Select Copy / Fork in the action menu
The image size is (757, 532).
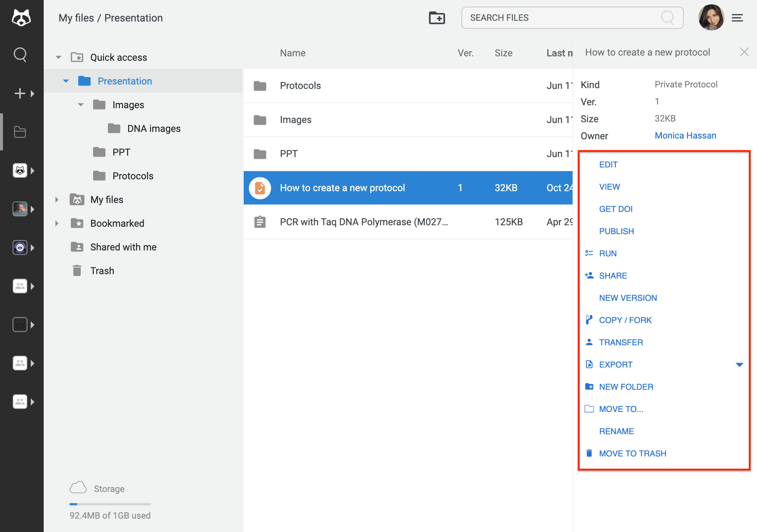point(625,320)
